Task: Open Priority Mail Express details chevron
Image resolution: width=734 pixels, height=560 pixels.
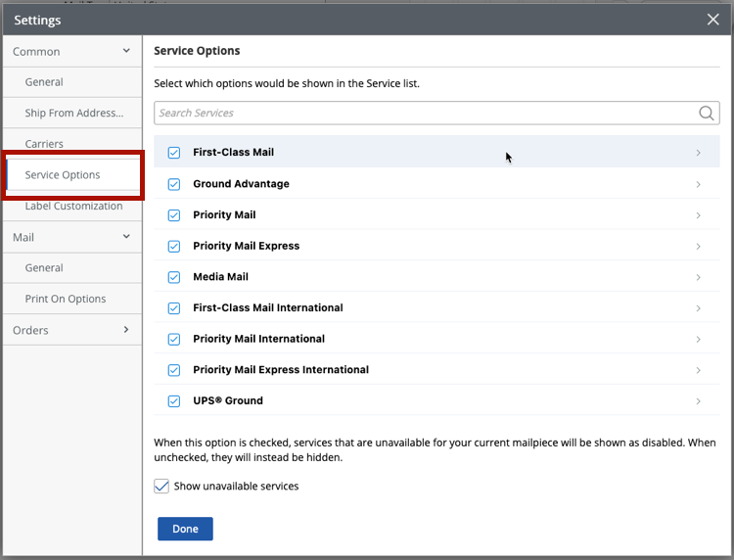Action: pyautogui.click(x=698, y=246)
